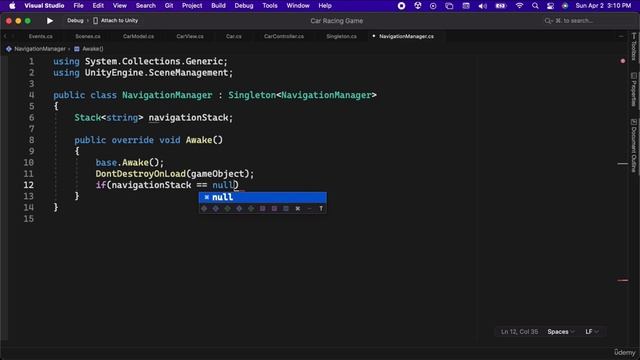Open the Apple menu
The height and width of the screenshot is (360, 640).
12,6
